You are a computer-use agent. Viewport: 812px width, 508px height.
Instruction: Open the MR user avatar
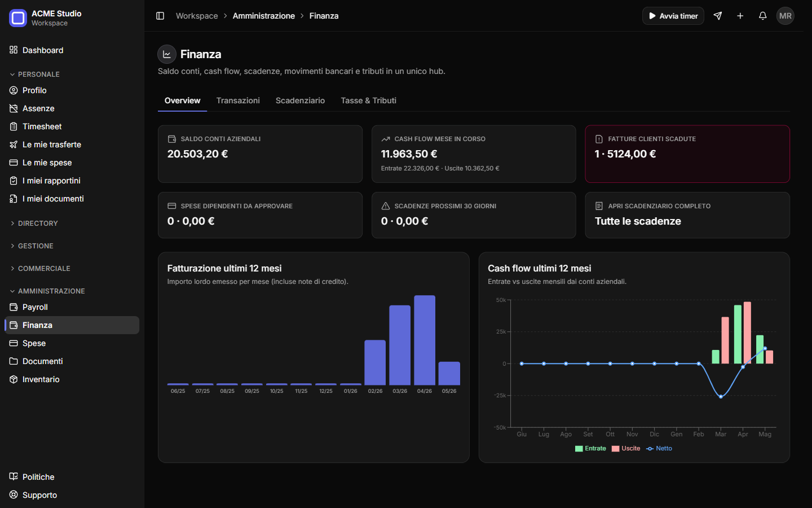pos(785,16)
